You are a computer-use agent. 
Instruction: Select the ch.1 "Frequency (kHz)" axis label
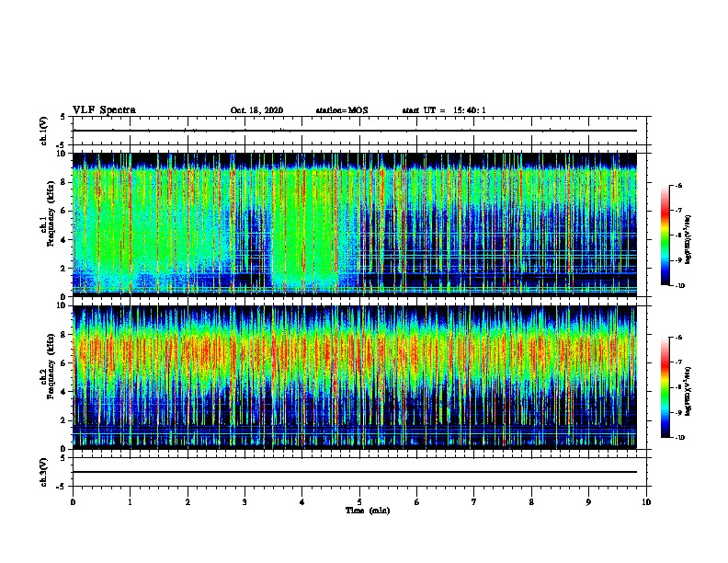51,213
